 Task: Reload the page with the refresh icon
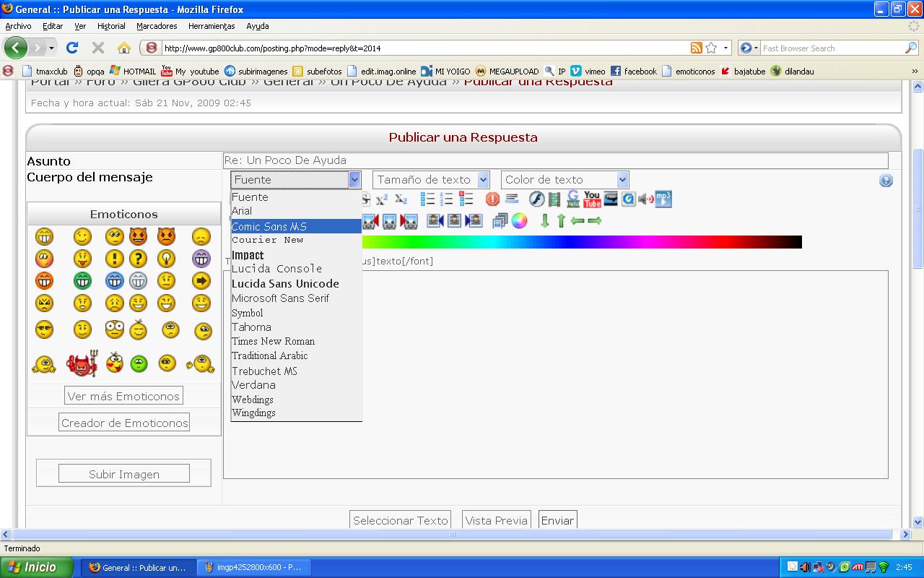tap(71, 48)
